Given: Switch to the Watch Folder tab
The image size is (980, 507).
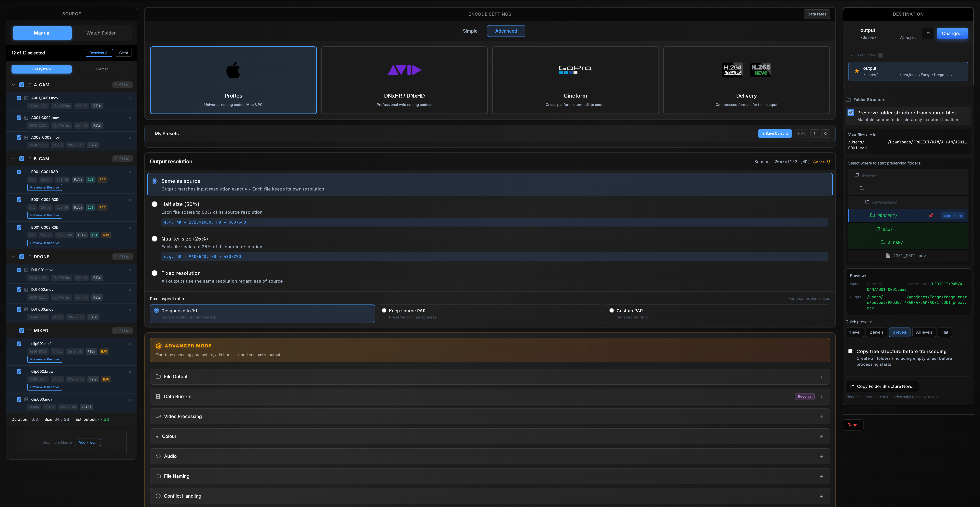Looking at the screenshot, I should [101, 33].
